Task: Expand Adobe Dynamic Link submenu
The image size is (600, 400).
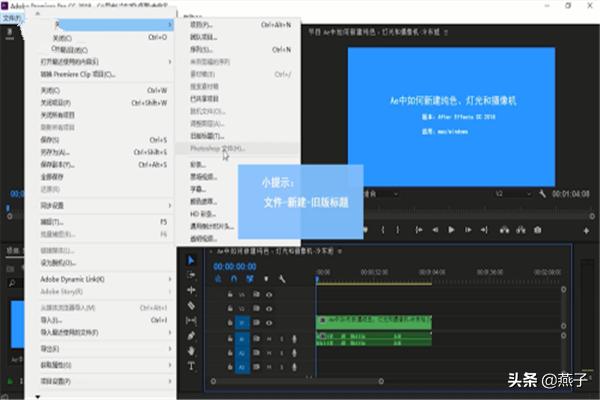Action: point(72,279)
